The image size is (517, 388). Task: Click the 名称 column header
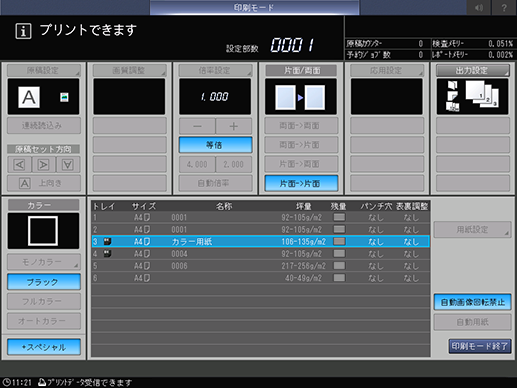(224, 206)
